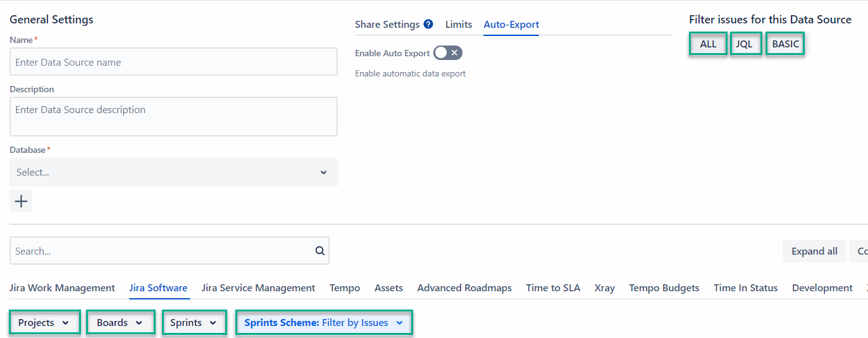Focus the Data Source name input
This screenshot has width=868, height=338.
point(173,62)
